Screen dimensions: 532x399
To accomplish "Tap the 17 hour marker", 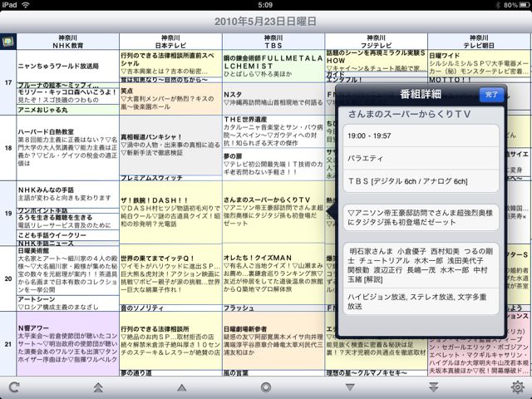I will pos(8,82).
